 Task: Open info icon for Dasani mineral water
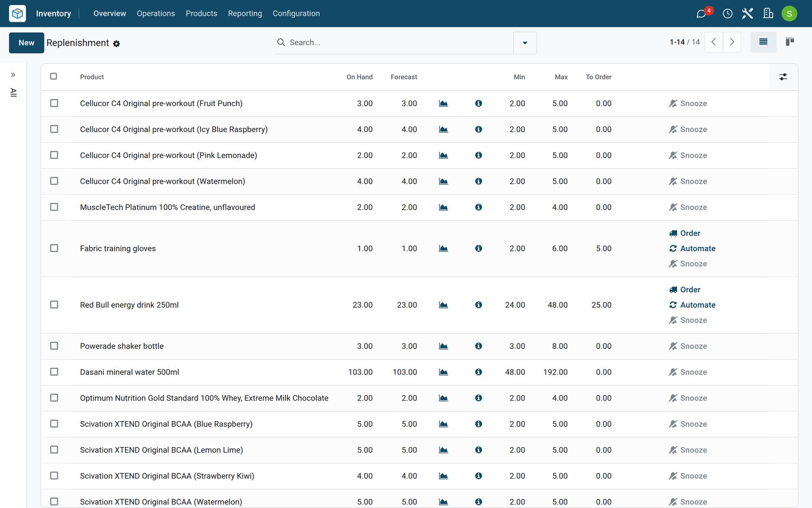coord(479,372)
